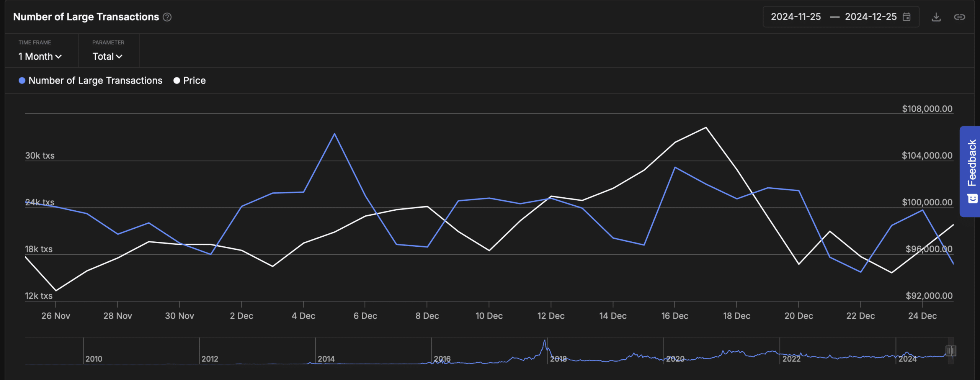Click the end date 2024-12-25
Viewport: 980px width, 380px height.
click(x=871, y=17)
